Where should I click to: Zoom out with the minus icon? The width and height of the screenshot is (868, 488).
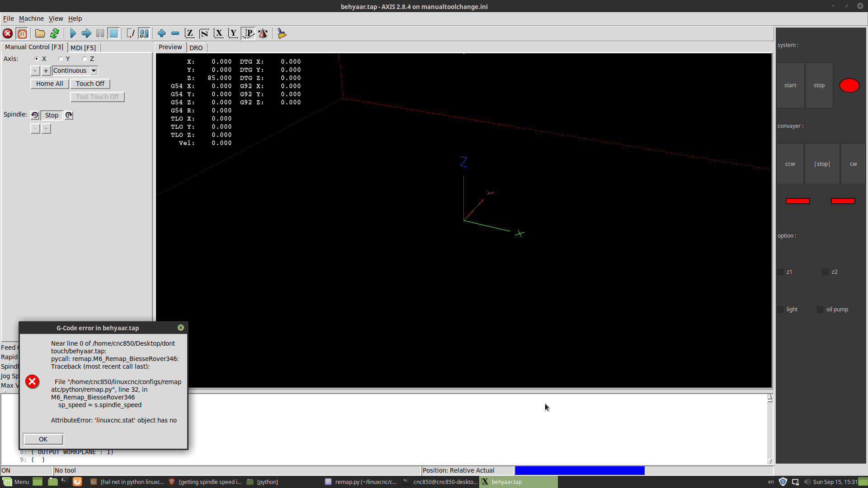pos(175,33)
